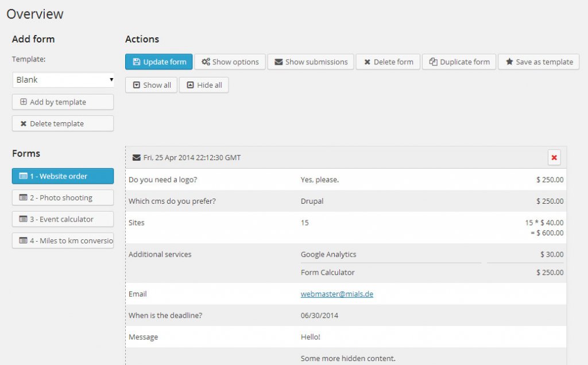Click the 'Overview' page heading
The height and width of the screenshot is (365, 588).
pos(35,14)
